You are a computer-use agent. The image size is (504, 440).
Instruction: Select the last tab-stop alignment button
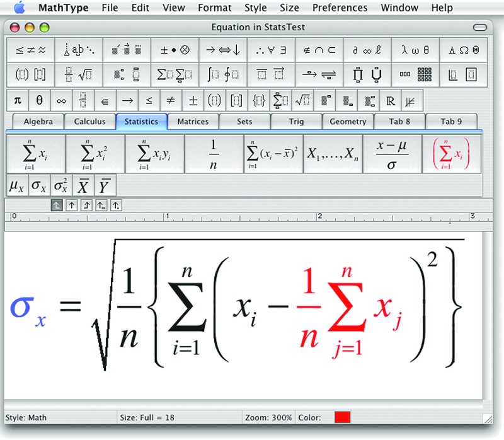click(117, 205)
